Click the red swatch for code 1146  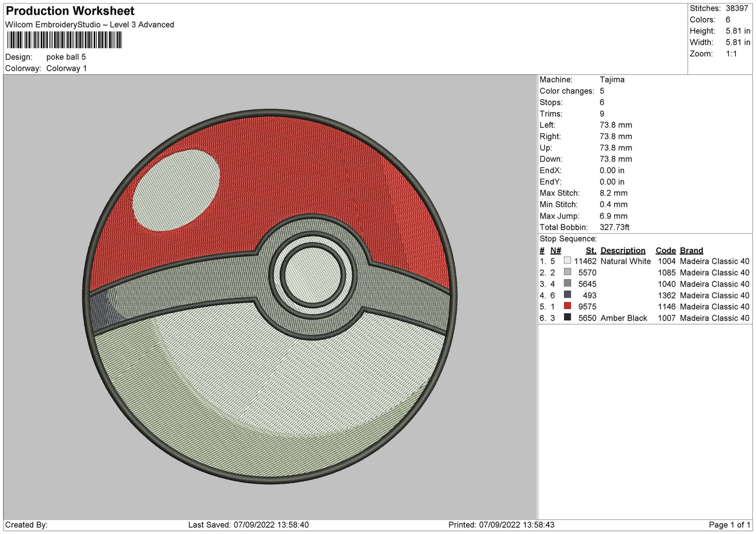pyautogui.click(x=567, y=306)
